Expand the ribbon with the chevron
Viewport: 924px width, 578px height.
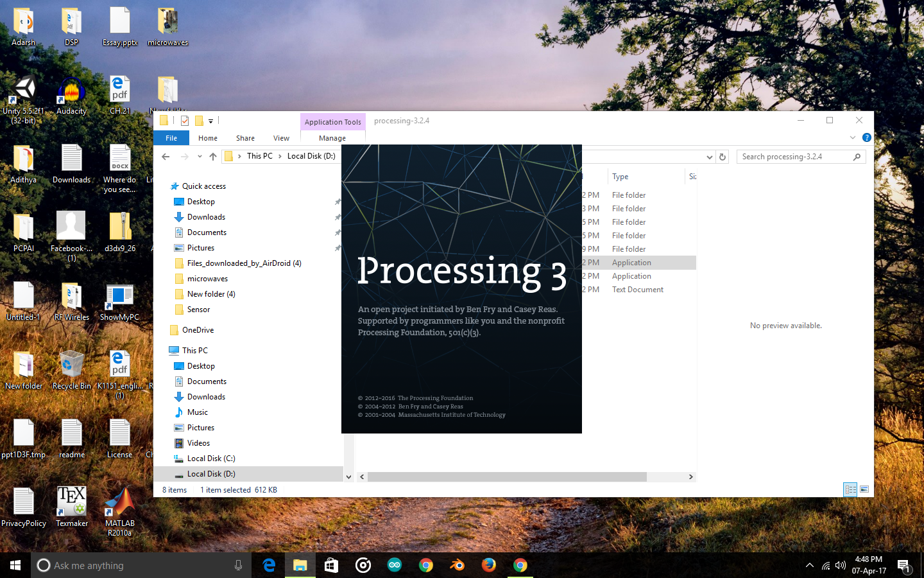[853, 137]
